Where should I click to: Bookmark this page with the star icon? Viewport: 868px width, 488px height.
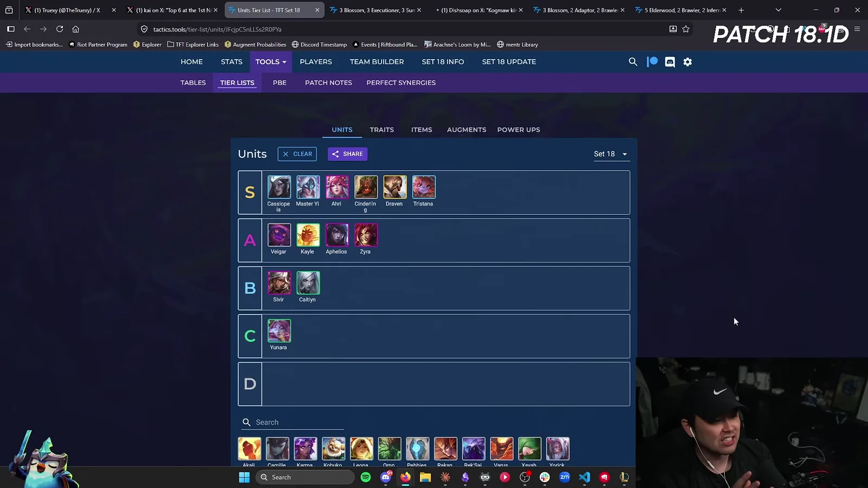point(686,29)
